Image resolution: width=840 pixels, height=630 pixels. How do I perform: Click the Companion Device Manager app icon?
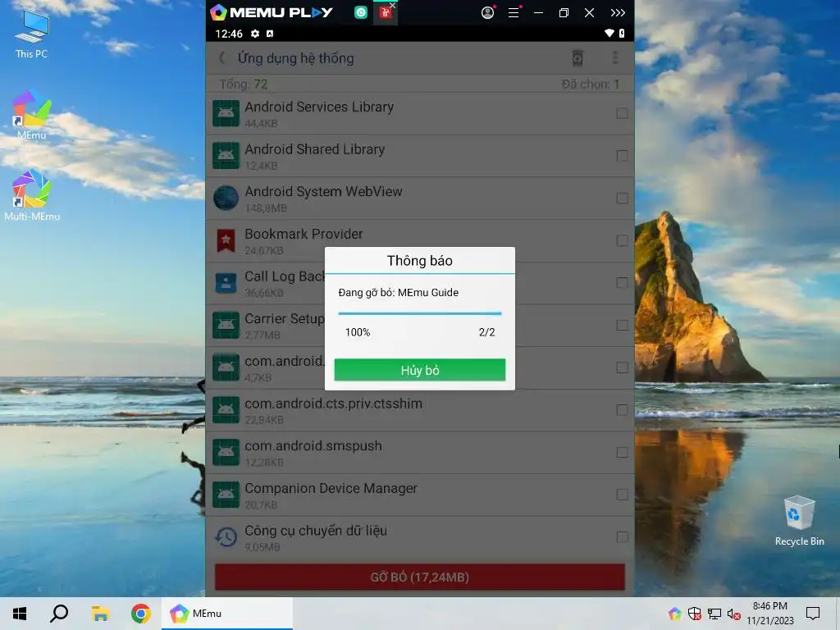point(226,495)
